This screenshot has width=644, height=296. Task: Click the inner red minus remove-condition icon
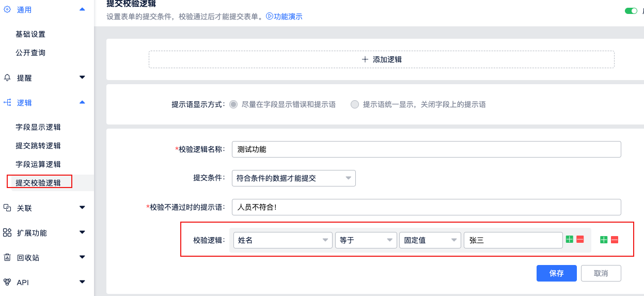click(x=580, y=240)
